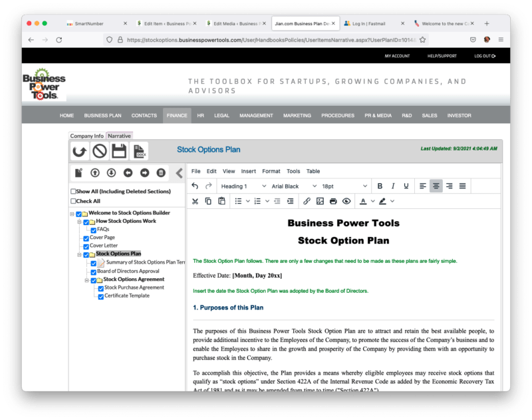The image size is (532, 420).
Task: Click the right-arrow indent section icon
Action: [x=144, y=173]
